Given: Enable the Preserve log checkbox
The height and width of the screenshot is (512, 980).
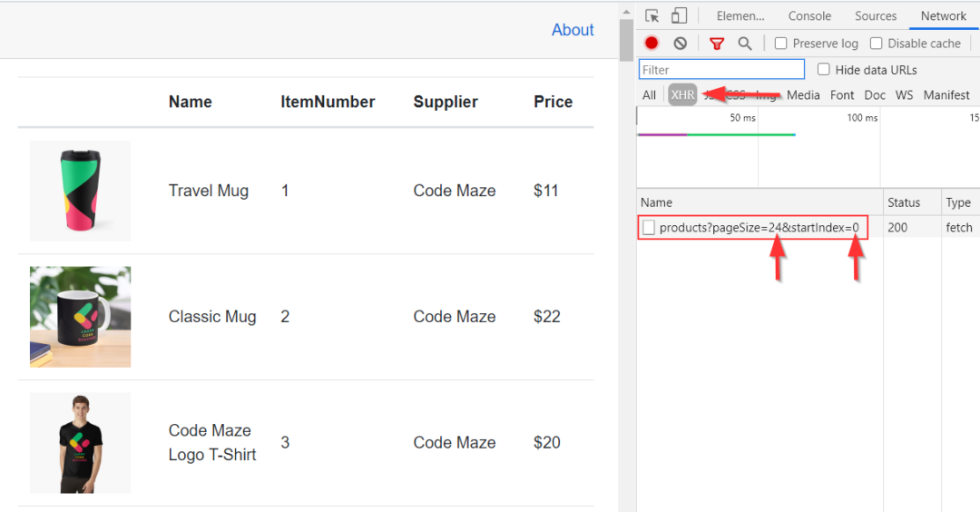Looking at the screenshot, I should click(x=781, y=44).
